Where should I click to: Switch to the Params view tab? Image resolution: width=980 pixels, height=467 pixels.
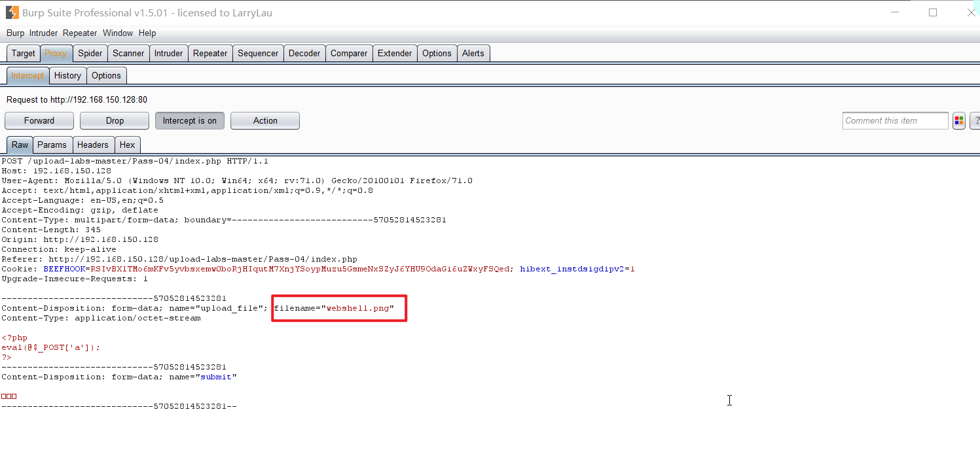point(52,145)
